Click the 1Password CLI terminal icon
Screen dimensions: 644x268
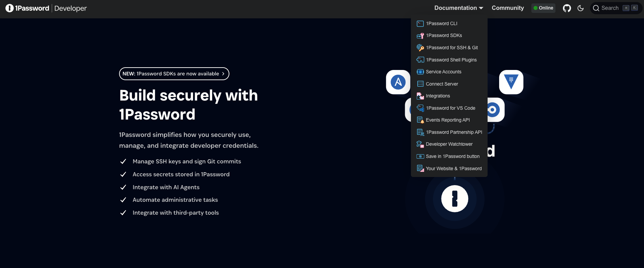point(420,23)
